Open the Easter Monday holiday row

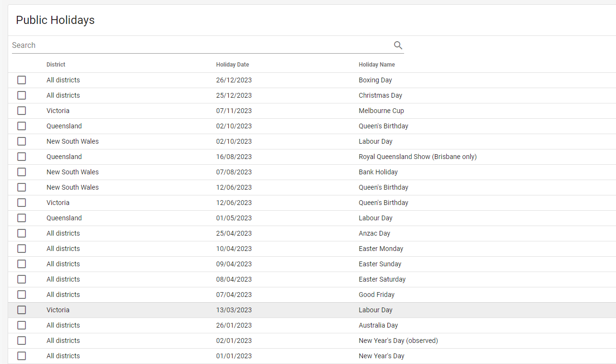(381, 249)
